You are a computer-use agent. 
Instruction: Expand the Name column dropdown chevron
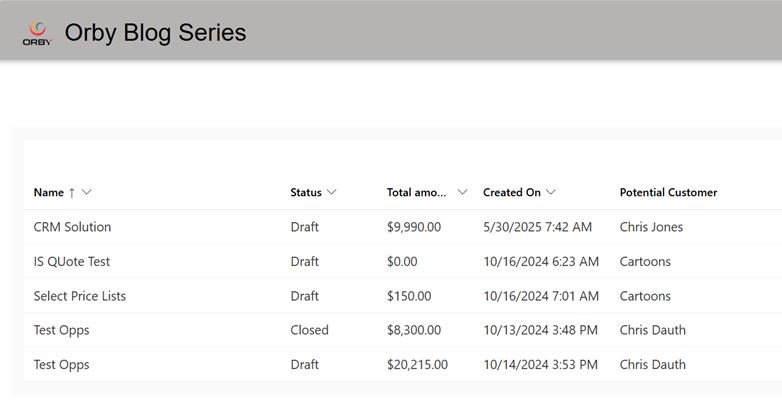86,192
